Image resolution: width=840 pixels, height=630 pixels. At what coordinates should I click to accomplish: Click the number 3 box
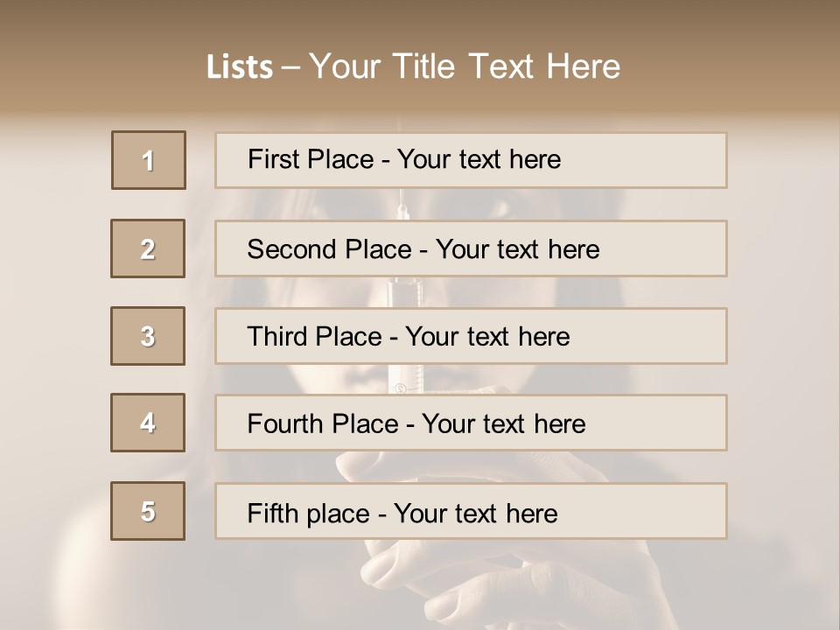click(148, 336)
